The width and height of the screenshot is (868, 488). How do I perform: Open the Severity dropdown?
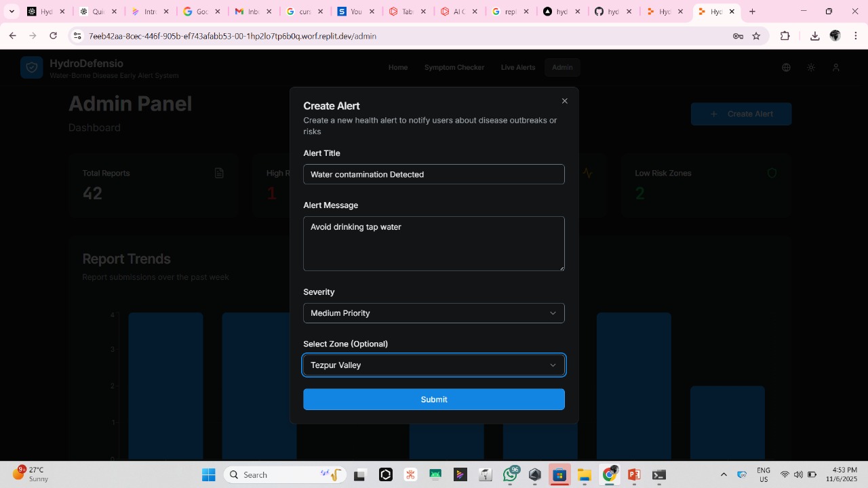(433, 313)
